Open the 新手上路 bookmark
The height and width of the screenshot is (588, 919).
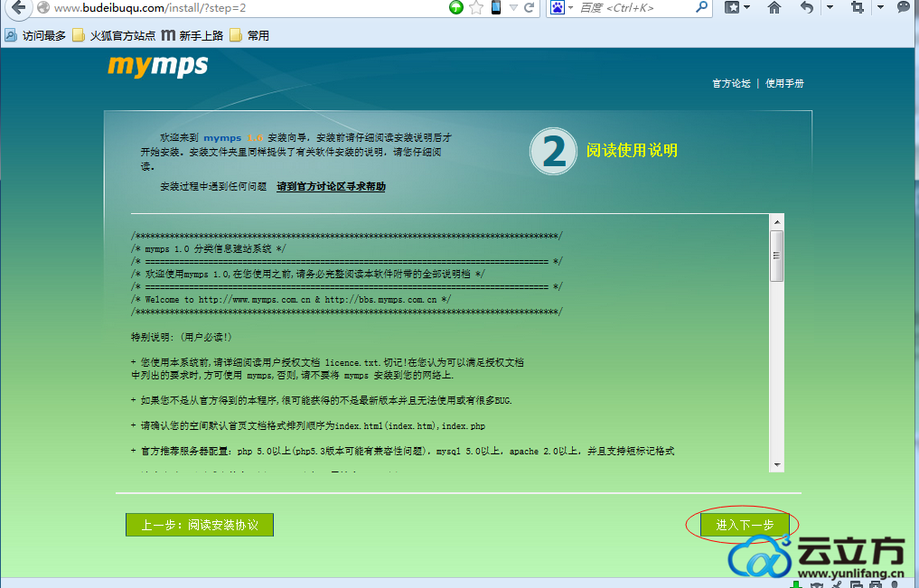coord(192,36)
